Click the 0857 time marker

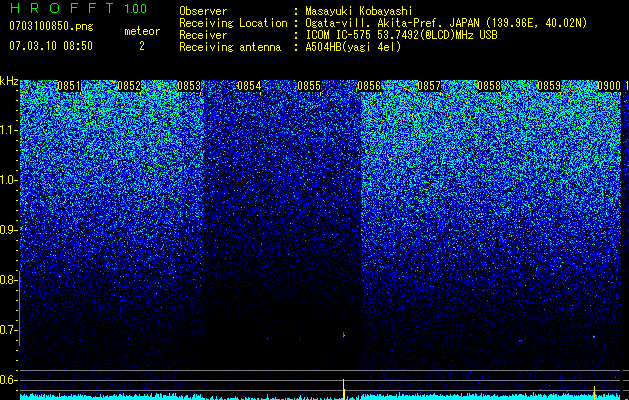point(429,86)
